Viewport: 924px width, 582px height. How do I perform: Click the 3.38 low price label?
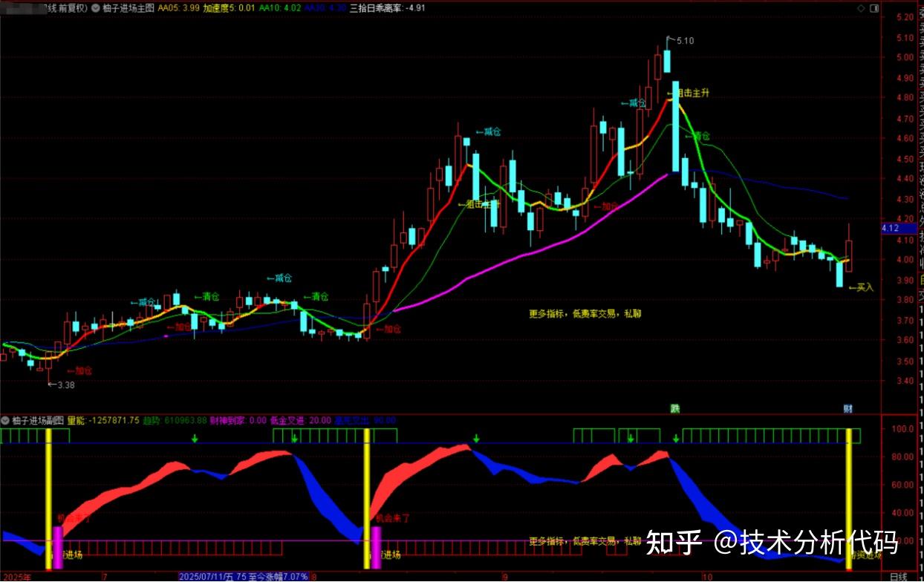coord(65,385)
